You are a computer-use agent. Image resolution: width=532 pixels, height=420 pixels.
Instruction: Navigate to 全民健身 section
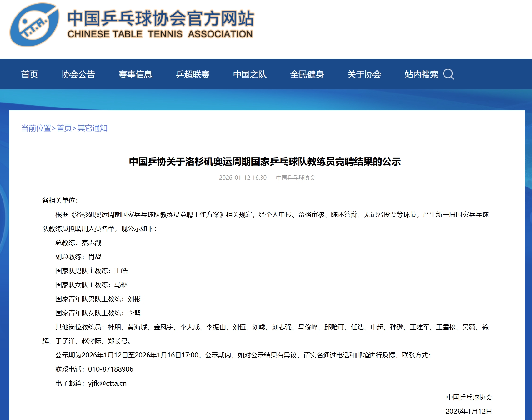point(307,74)
